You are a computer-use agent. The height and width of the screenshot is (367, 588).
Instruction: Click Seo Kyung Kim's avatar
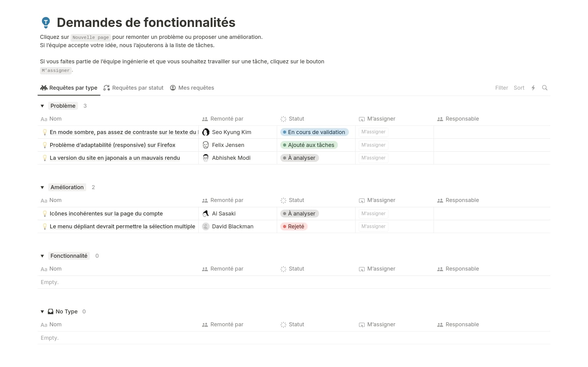pyautogui.click(x=206, y=132)
